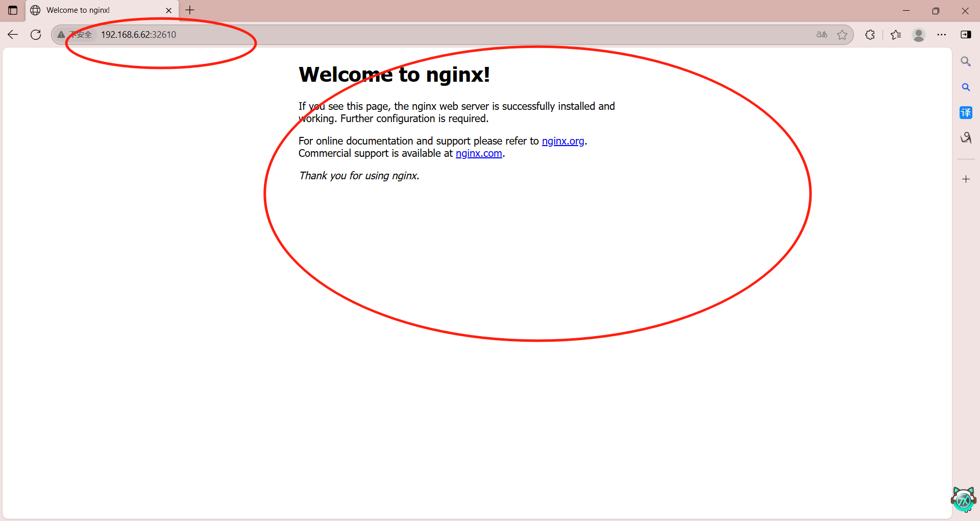Go back to previous page
The width and height of the screenshot is (980, 521).
click(13, 35)
